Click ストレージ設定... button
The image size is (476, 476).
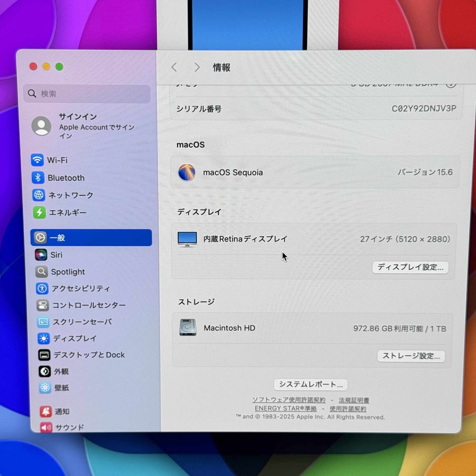411,356
